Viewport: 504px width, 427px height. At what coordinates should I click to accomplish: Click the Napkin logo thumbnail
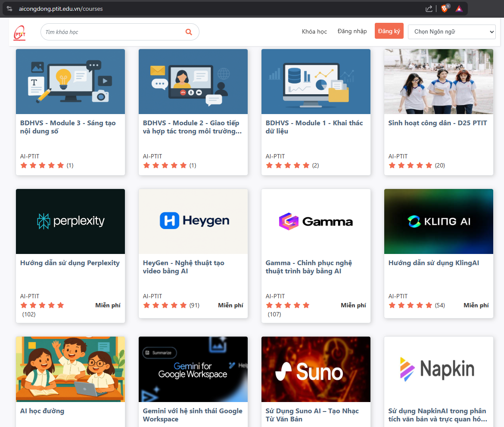[x=439, y=369]
